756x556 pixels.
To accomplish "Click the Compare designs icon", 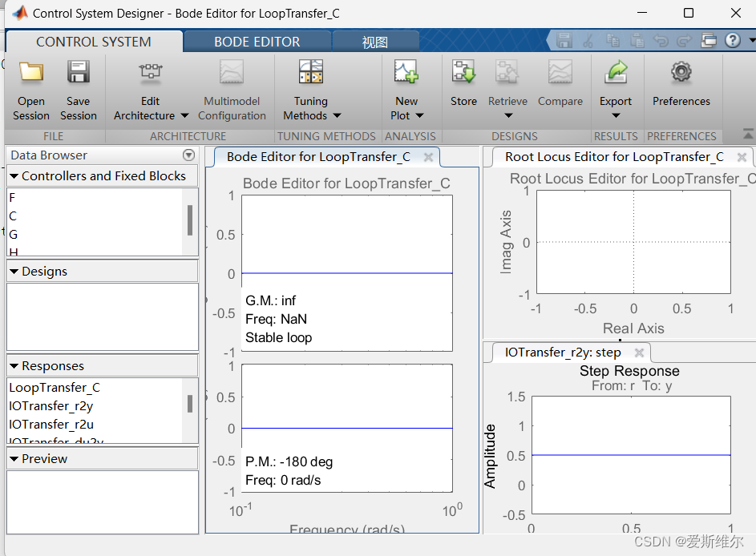I will click(560, 72).
